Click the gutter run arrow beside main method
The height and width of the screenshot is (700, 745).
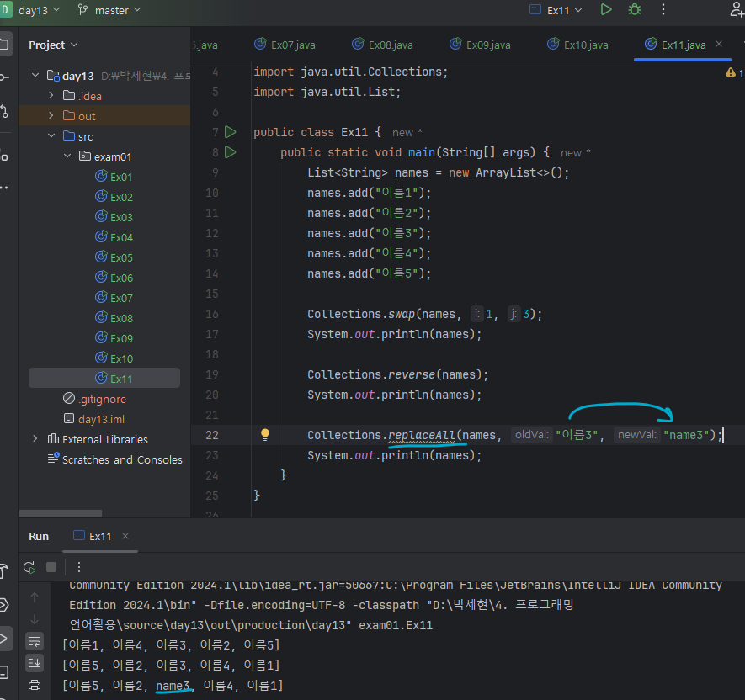click(x=231, y=152)
